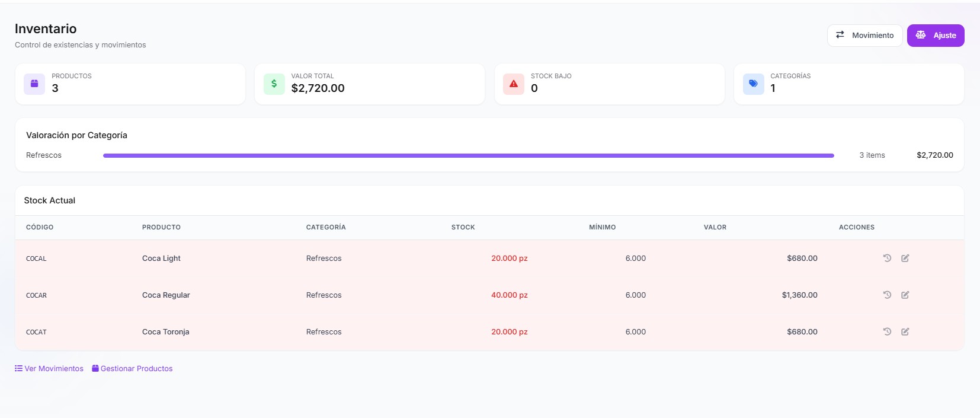Click the Inventario page title

46,28
